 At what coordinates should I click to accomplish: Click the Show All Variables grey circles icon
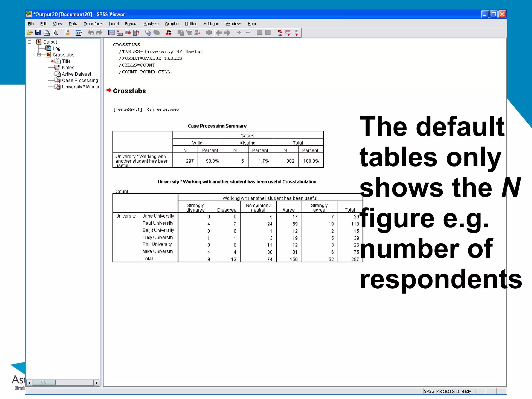(x=156, y=33)
